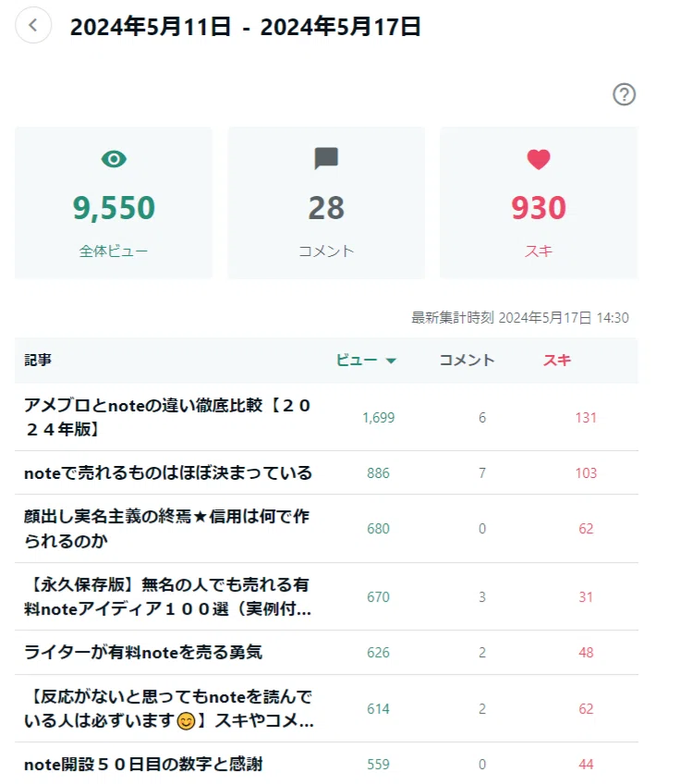Click the pink heart likes icon
680x784 pixels.
pos(539,160)
